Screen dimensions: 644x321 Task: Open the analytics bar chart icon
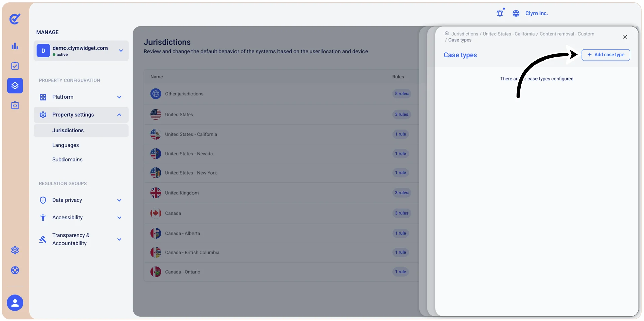coord(15,46)
